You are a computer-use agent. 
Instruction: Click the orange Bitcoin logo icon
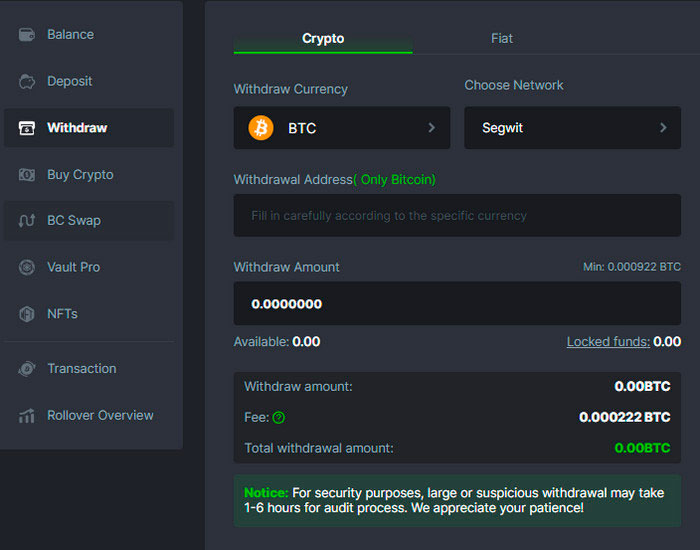(261, 128)
